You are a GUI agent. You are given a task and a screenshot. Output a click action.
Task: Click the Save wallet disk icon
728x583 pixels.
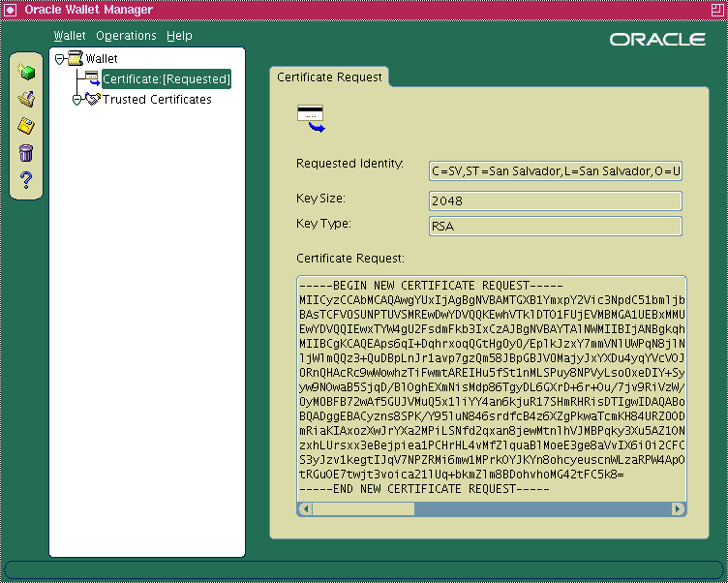point(26,126)
